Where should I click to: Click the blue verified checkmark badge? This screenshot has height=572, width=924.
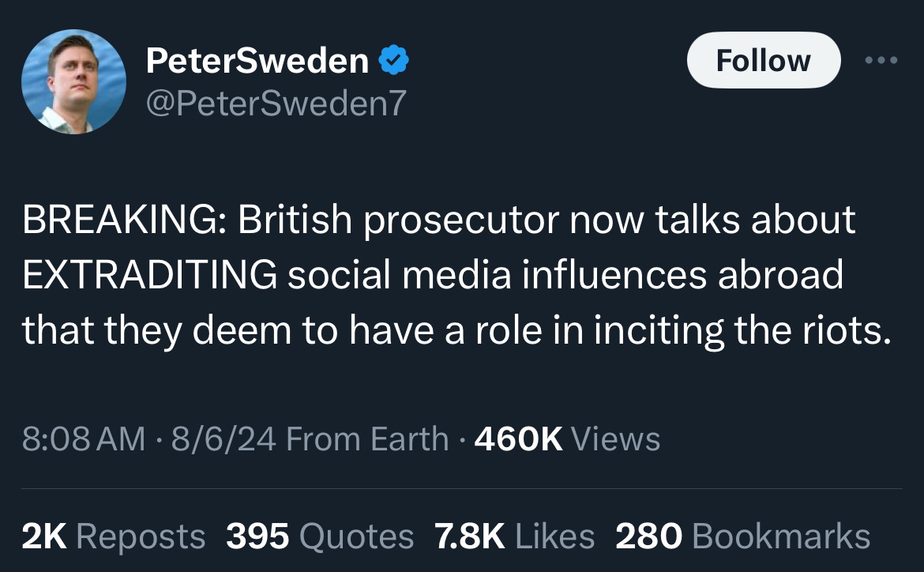coord(394,60)
